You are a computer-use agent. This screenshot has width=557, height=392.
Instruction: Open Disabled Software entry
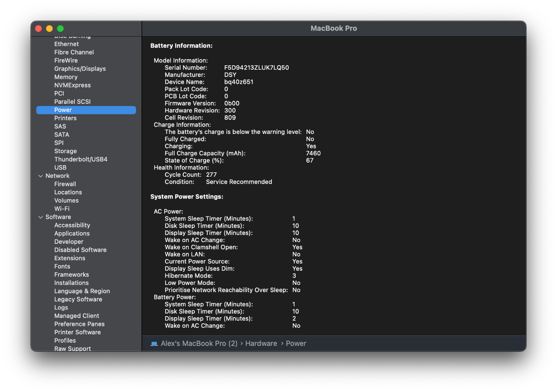[81, 250]
